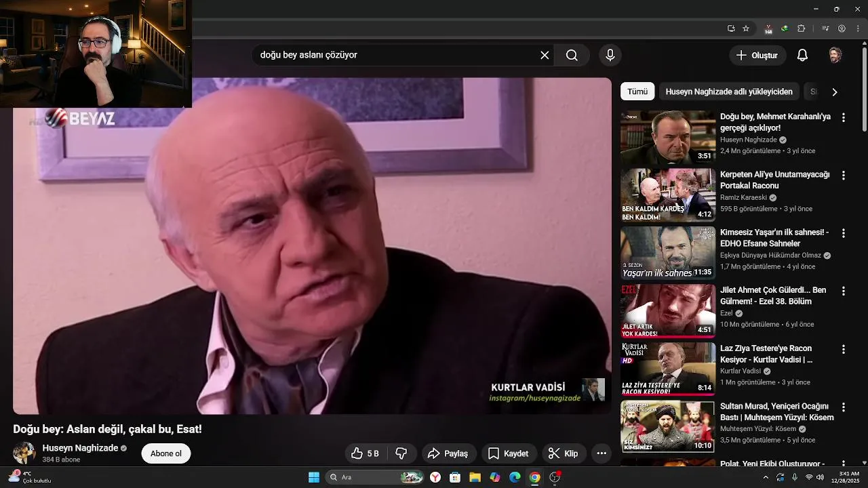868x488 pixels.
Task: Create a clip with Klip button
Action: point(564,453)
